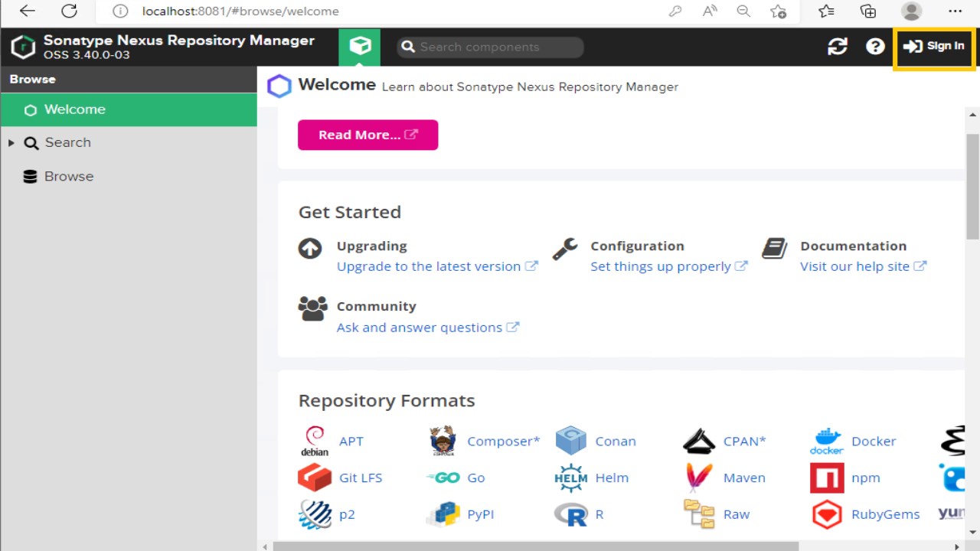Activate read aloud icon
The height and width of the screenshot is (551, 980).
click(710, 11)
